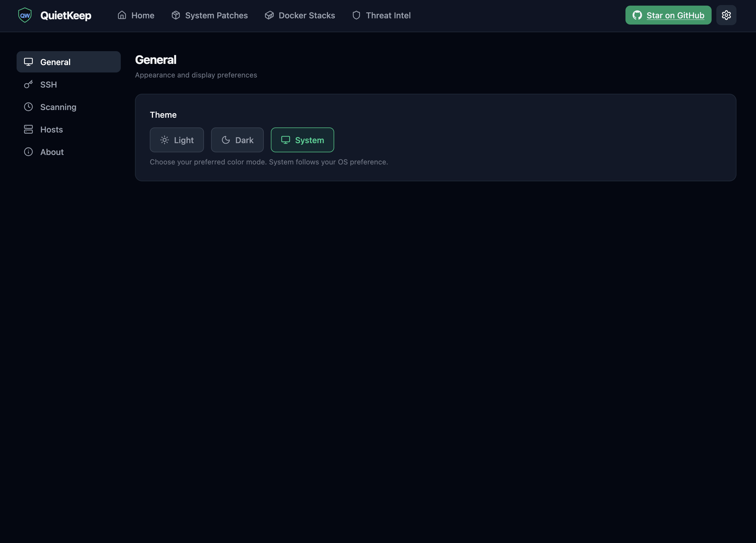Image resolution: width=756 pixels, height=543 pixels.
Task: Click the QuietKeep shield logo
Action: click(24, 15)
